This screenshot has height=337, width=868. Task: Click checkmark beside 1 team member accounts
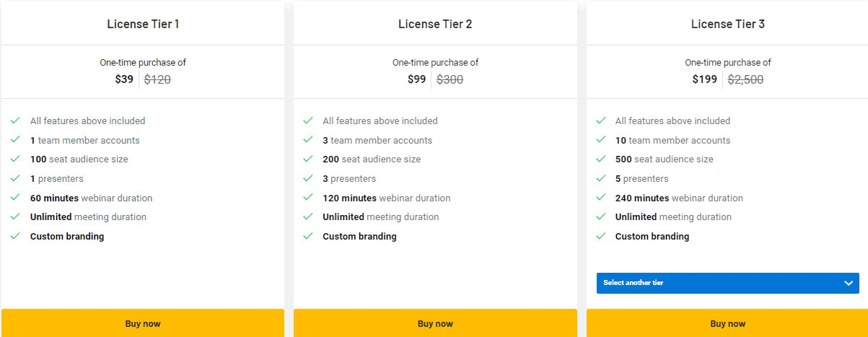coord(15,140)
